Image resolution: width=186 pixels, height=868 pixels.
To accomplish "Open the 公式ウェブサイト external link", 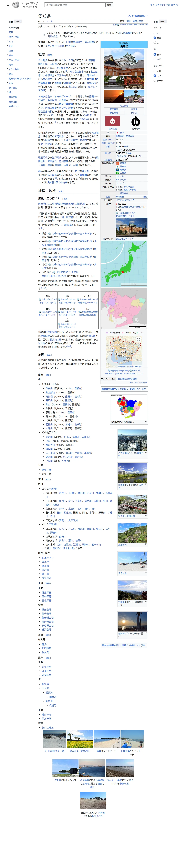I will [x=125, y=239].
